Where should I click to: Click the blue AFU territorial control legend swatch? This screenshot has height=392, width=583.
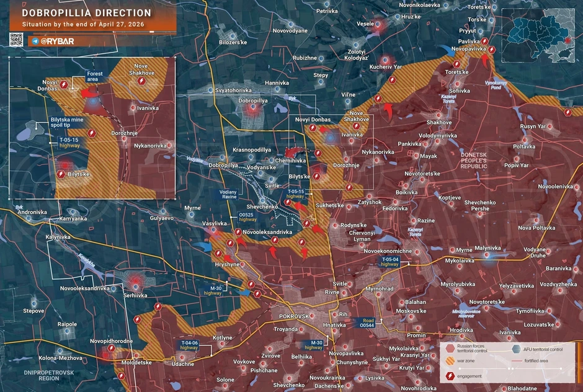click(516, 349)
